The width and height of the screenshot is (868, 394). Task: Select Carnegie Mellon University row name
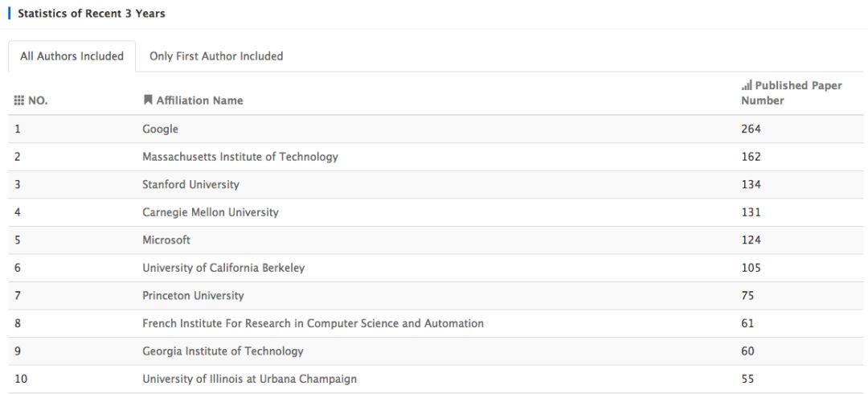210,212
